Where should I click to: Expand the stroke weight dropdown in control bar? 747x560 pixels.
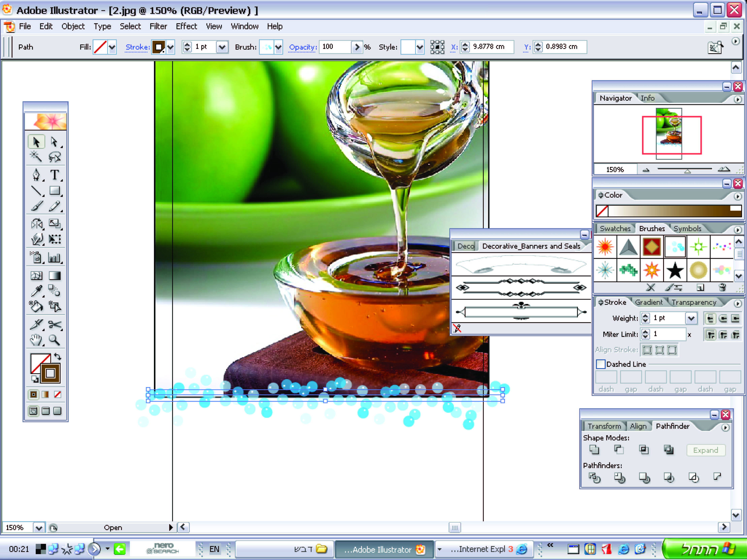(x=222, y=47)
